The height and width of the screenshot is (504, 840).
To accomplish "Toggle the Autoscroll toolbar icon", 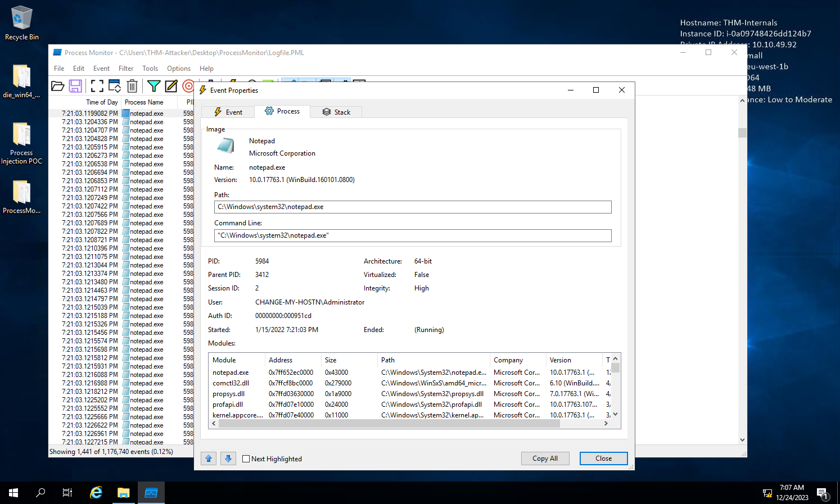I will coord(115,86).
